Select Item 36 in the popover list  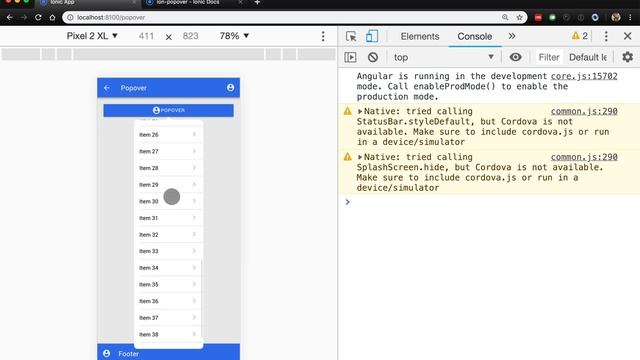(169, 301)
